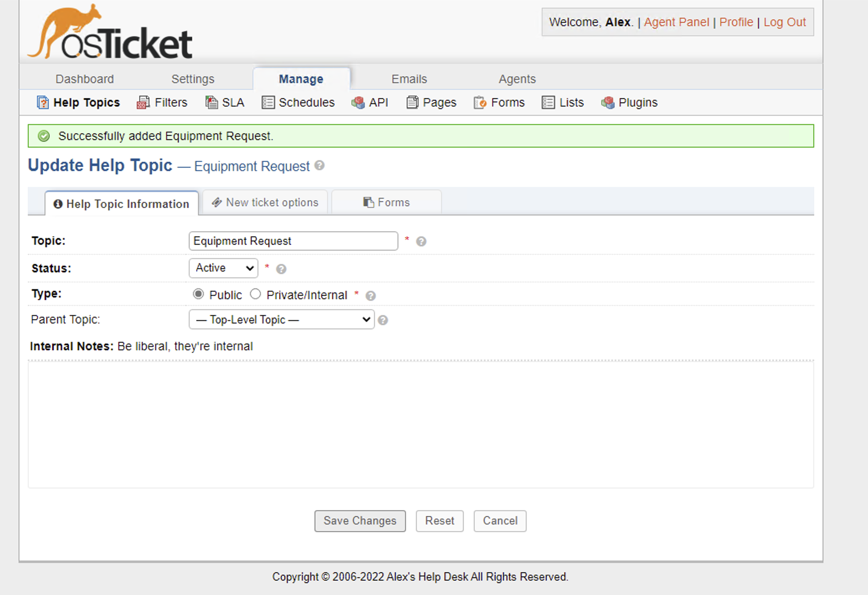868x595 pixels.
Task: Click the Pages document icon
Action: (x=412, y=103)
